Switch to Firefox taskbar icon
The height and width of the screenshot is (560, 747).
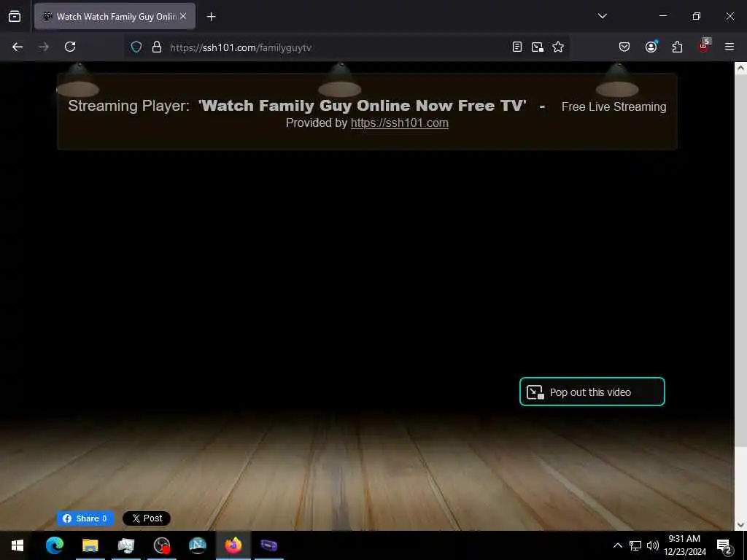[x=233, y=545]
